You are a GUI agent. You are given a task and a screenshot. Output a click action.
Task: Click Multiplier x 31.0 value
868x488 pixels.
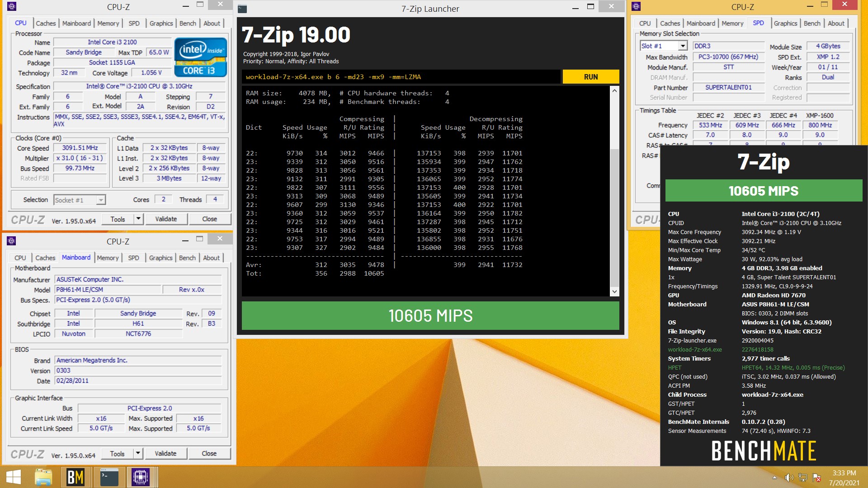coord(80,158)
